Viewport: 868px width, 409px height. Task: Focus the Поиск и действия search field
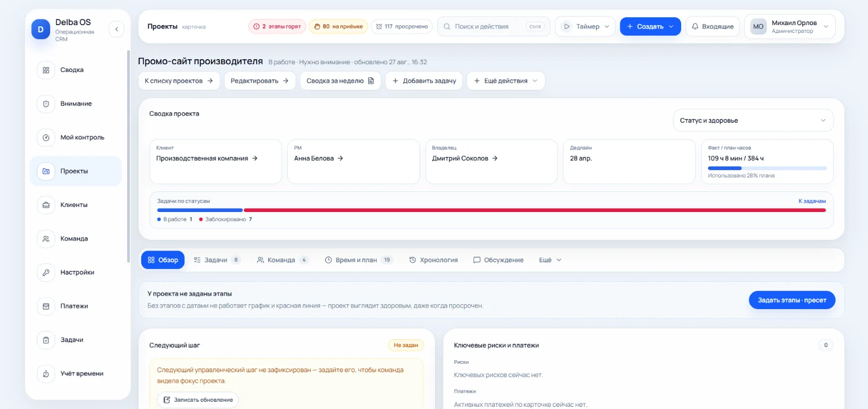pos(494,26)
